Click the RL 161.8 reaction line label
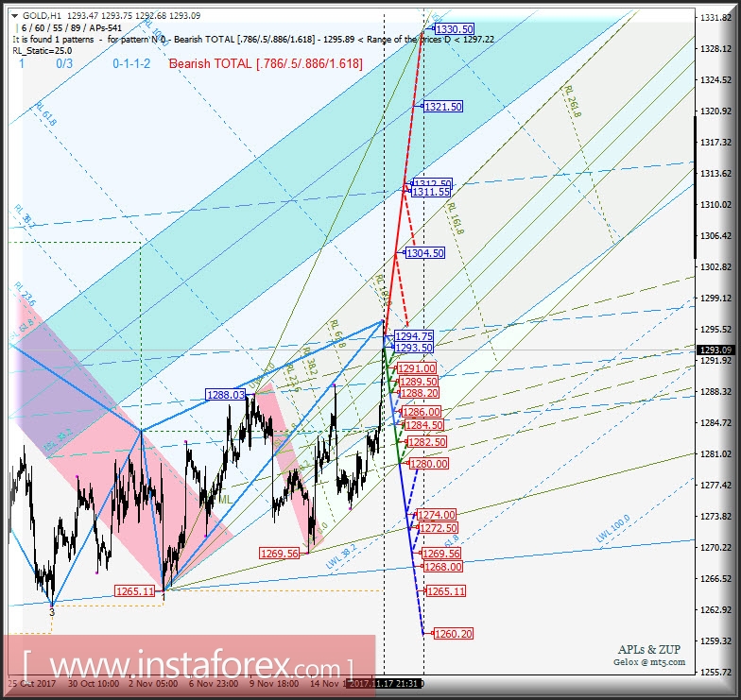741x700 pixels. pos(456,219)
